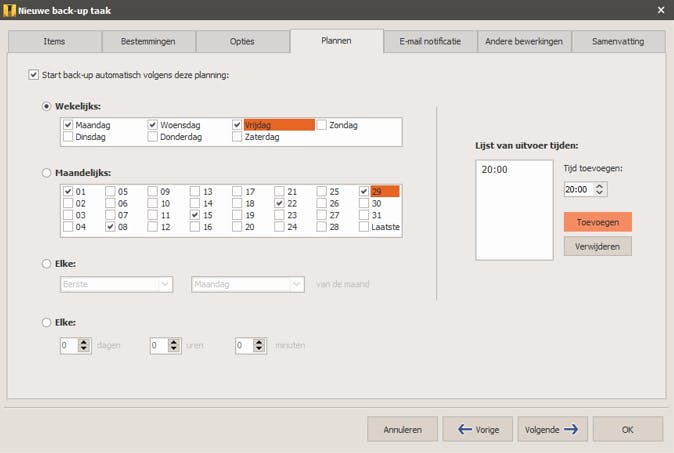
Task: Open the Eerste dropdown
Action: [116, 284]
